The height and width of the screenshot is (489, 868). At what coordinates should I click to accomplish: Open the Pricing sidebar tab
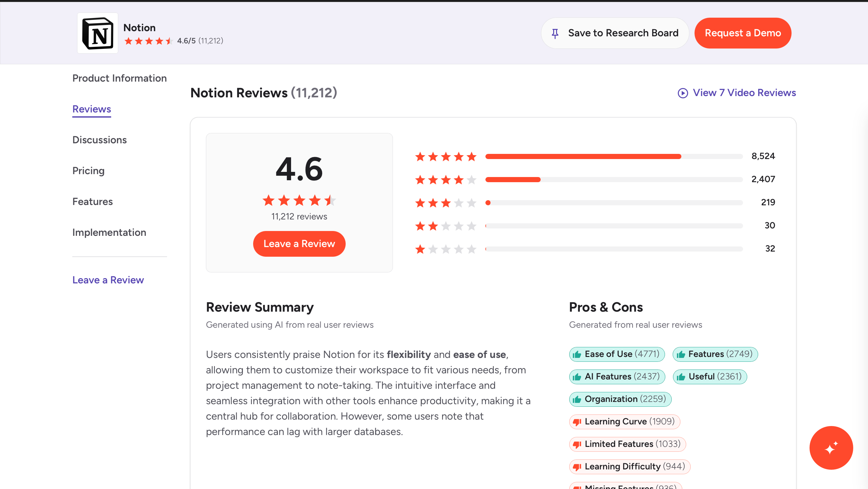point(88,171)
